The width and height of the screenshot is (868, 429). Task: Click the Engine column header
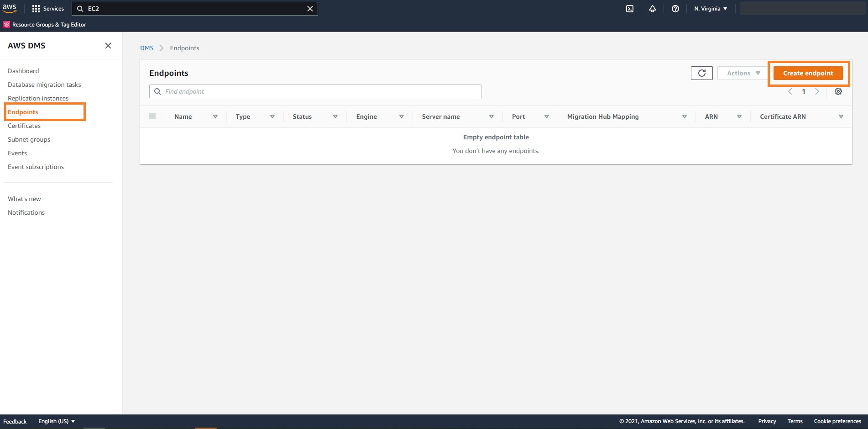(x=366, y=117)
